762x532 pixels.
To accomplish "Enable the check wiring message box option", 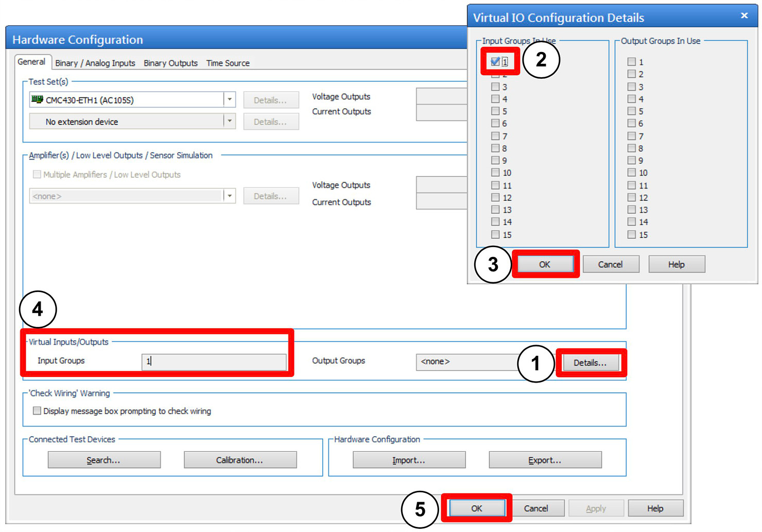I will tap(37, 411).
